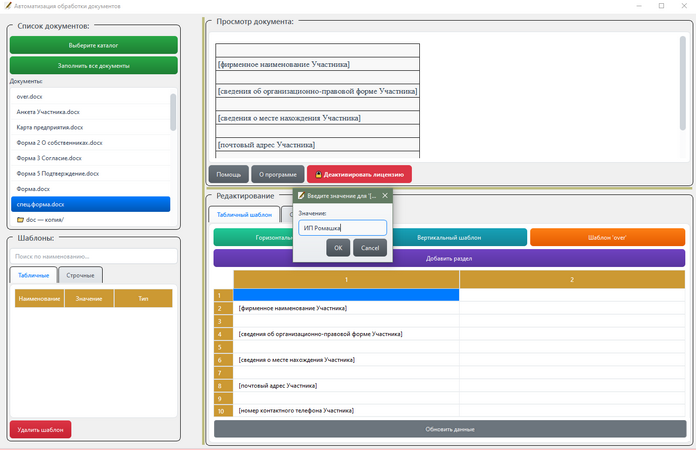
Task: Click cell '[фирменное наименование Участника]' in editing table
Action: pyautogui.click(x=346, y=308)
